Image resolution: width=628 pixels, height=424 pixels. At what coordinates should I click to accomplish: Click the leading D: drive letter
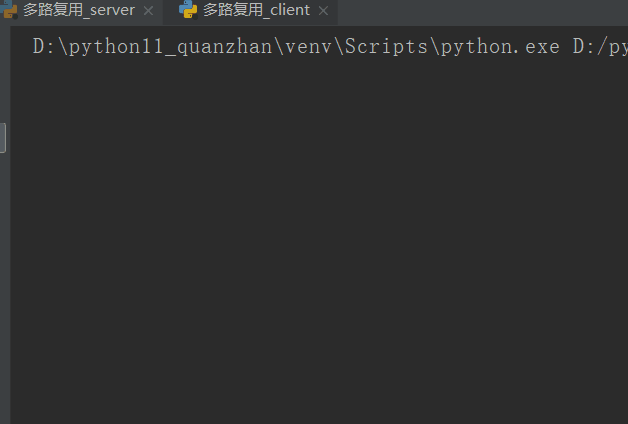point(44,46)
